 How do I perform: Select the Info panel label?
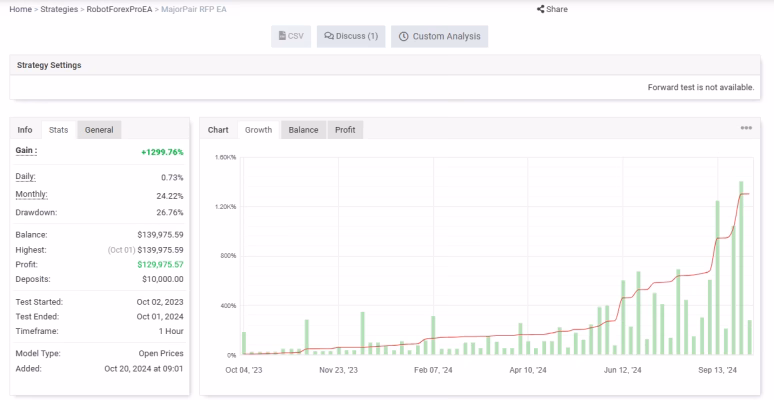pyautogui.click(x=25, y=130)
